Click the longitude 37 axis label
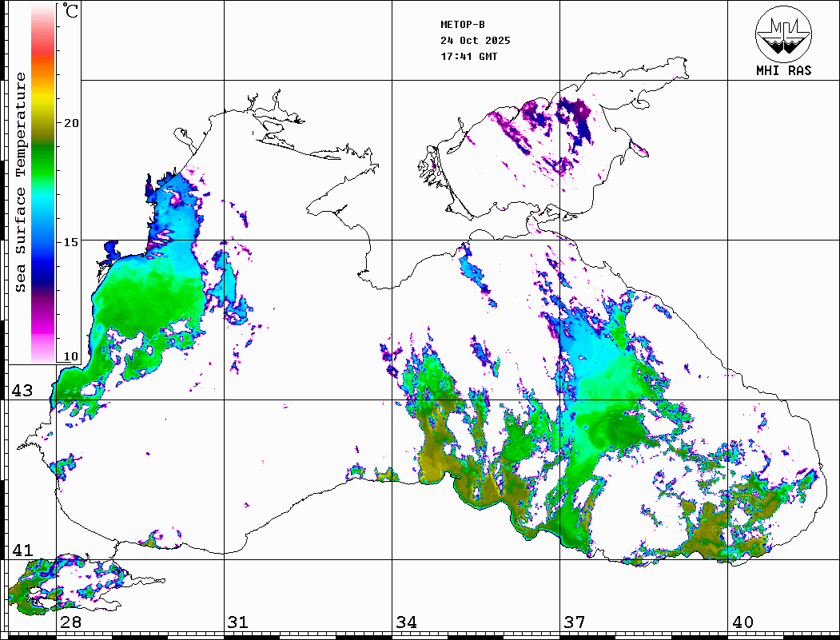The height and width of the screenshot is (640, 840). (574, 622)
